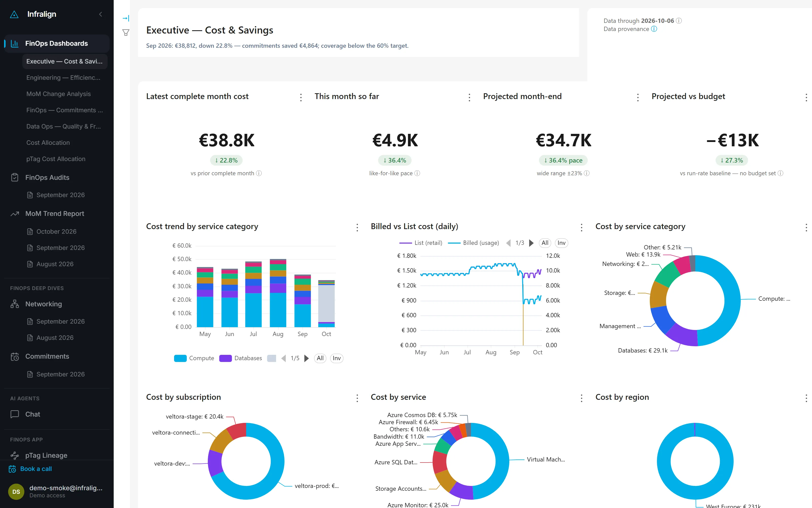The width and height of the screenshot is (812, 508).
Task: Click the info icon beside wide range ±23%
Action: [x=587, y=173]
